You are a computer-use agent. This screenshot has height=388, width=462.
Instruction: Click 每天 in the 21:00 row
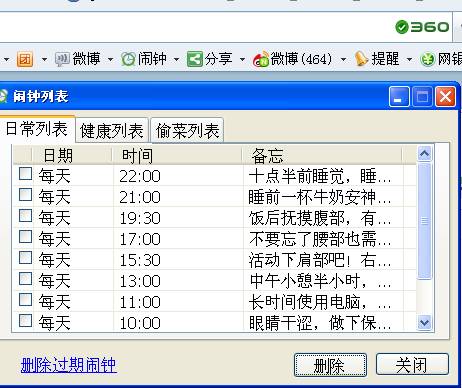click(54, 197)
